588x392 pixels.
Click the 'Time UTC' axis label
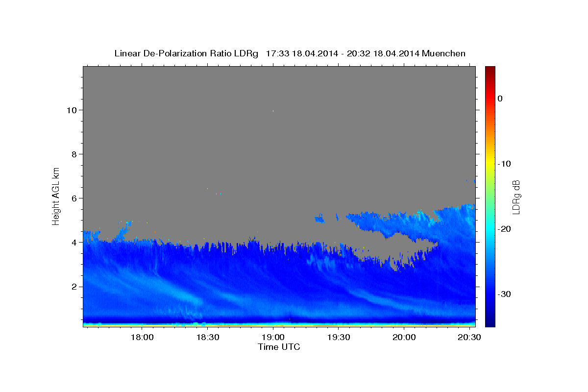click(279, 347)
